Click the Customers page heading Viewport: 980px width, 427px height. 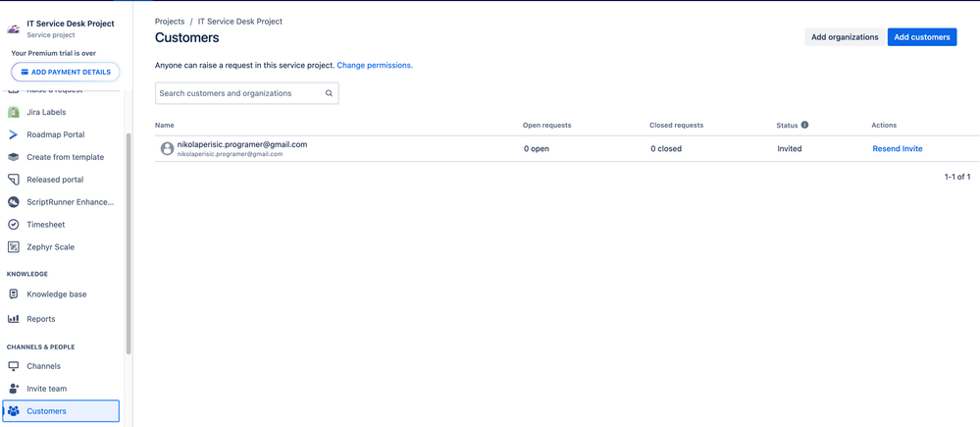click(186, 37)
